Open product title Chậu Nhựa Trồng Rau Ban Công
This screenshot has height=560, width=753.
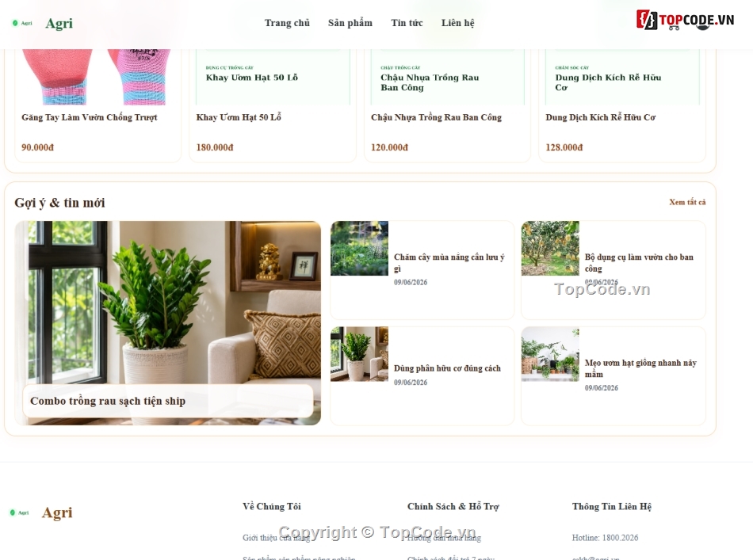436,117
